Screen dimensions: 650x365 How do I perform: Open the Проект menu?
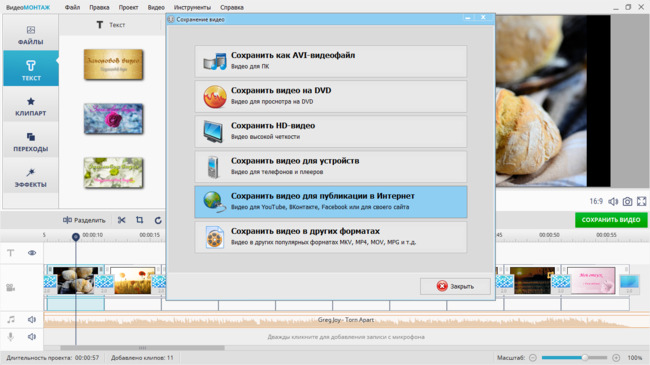pyautogui.click(x=128, y=7)
